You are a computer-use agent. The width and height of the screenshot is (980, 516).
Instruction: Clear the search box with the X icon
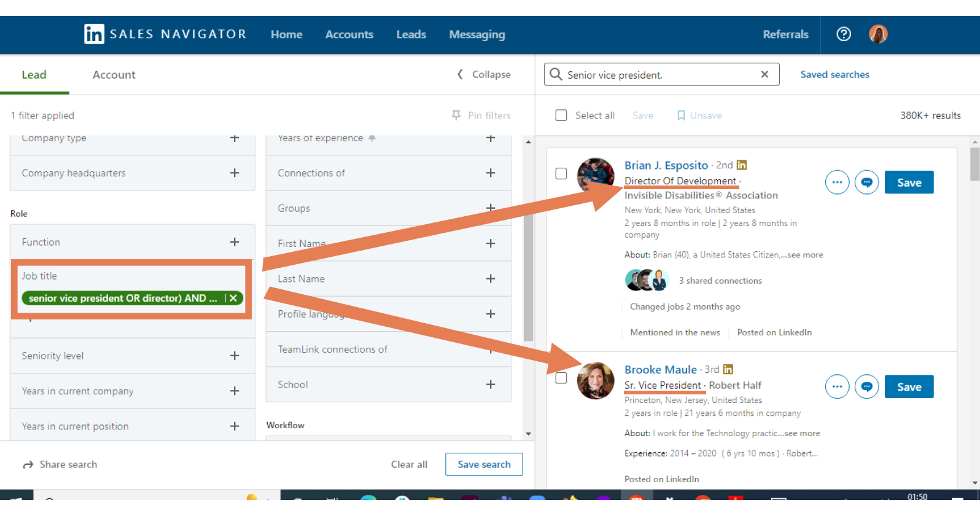tap(764, 74)
